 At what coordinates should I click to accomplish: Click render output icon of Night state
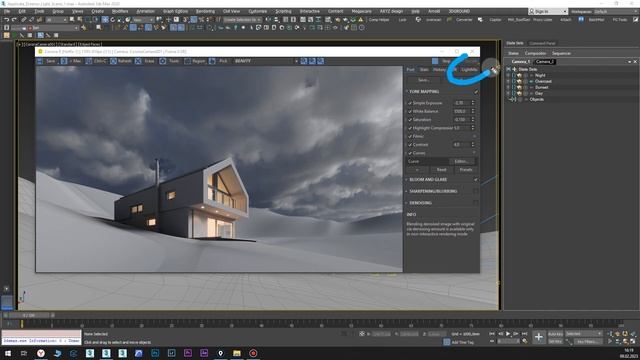pos(519,76)
